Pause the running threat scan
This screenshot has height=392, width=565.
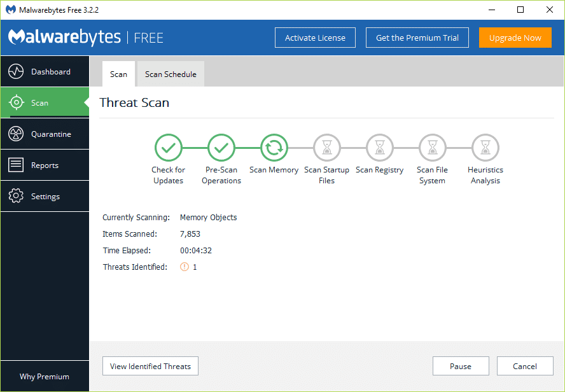(x=461, y=366)
